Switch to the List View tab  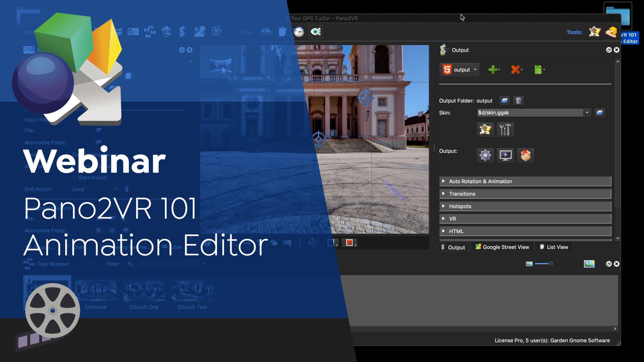coord(554,247)
